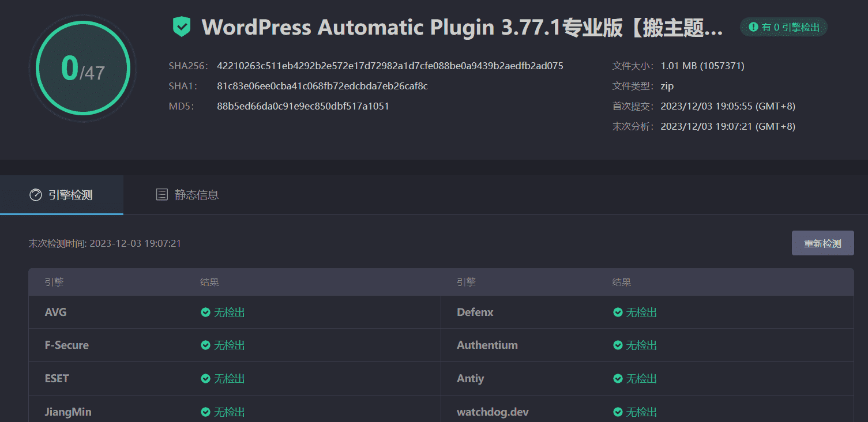
Task: Select the SHA256 hash value
Action: coord(390,66)
